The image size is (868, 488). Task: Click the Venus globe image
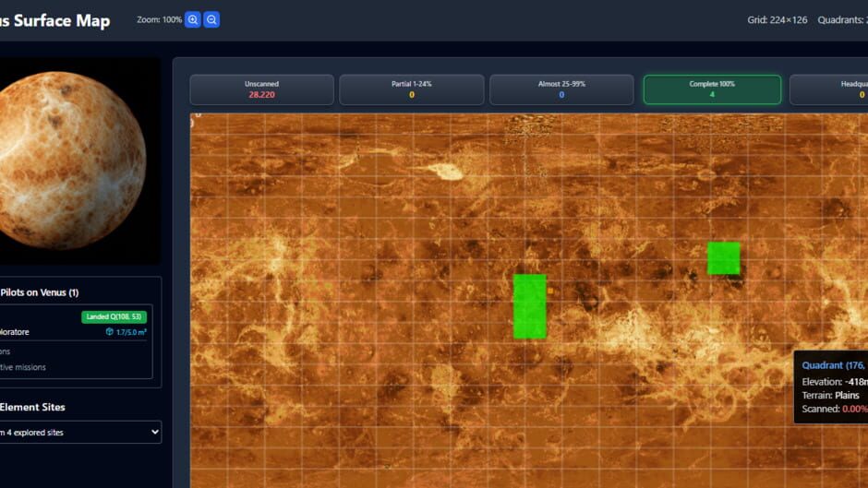[73, 161]
